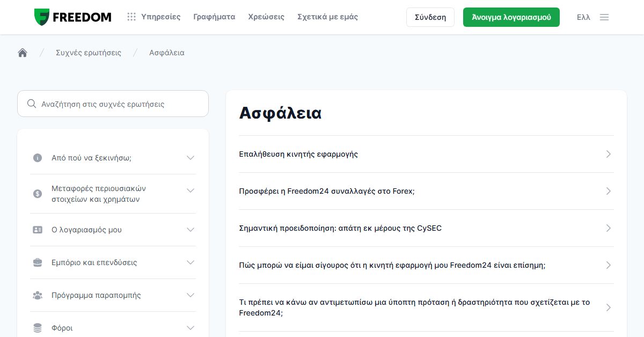Click the briefcase icon for Εμπόριο και επενδύσεις
This screenshot has width=644, height=337.
point(38,262)
